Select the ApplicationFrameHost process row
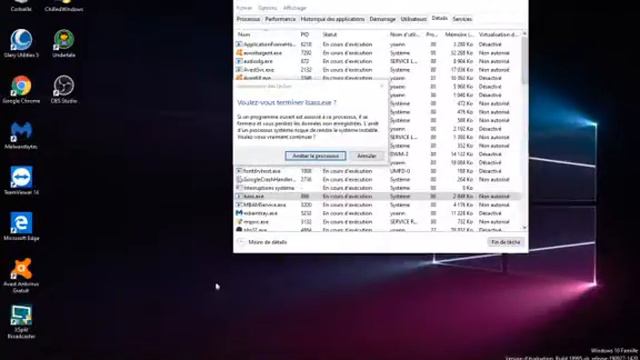The width and height of the screenshot is (640, 360). (378, 44)
